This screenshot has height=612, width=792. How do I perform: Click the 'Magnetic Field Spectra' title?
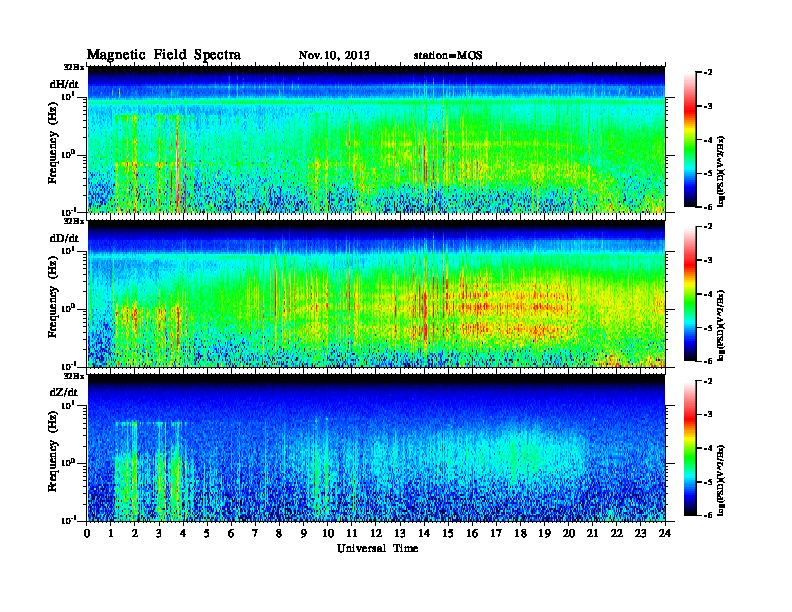click(x=164, y=55)
